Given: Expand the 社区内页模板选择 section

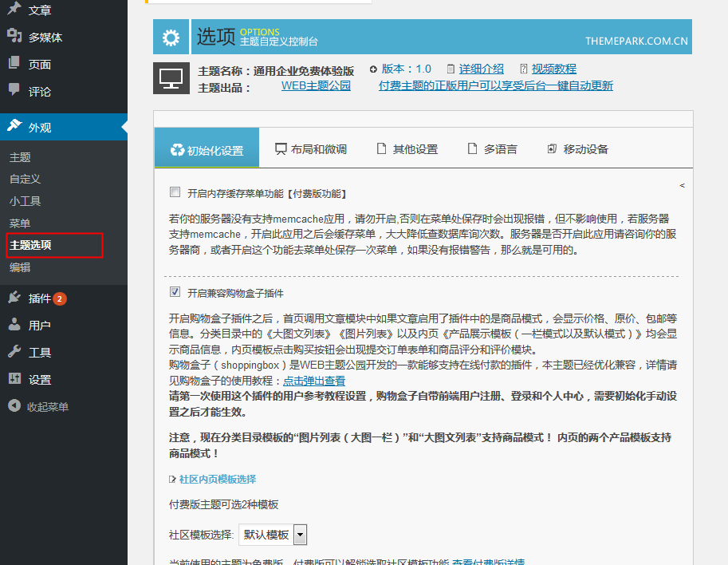Looking at the screenshot, I should click(x=217, y=479).
